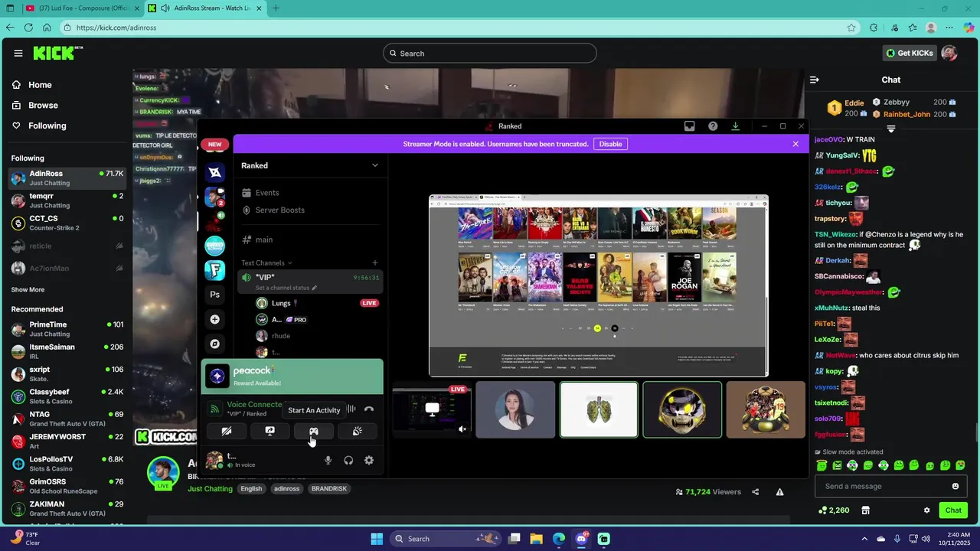Select the lungs avatar video tile
This screenshot has height=551, width=980.
599,409
